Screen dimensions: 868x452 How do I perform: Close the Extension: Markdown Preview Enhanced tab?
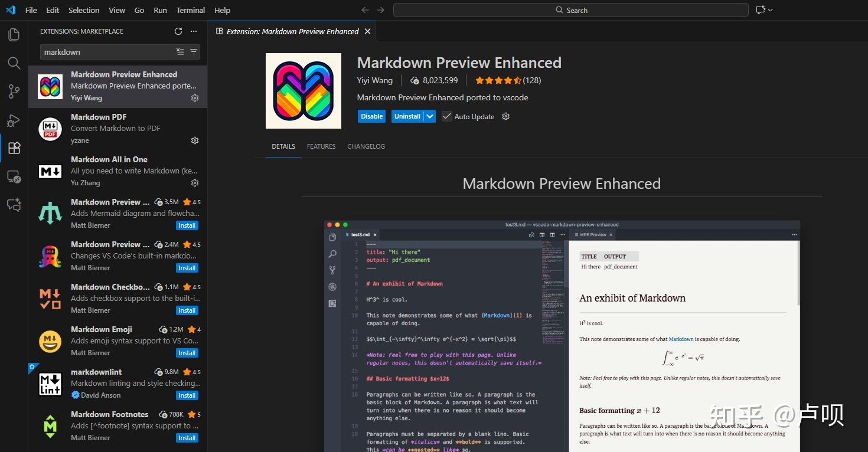pos(367,31)
